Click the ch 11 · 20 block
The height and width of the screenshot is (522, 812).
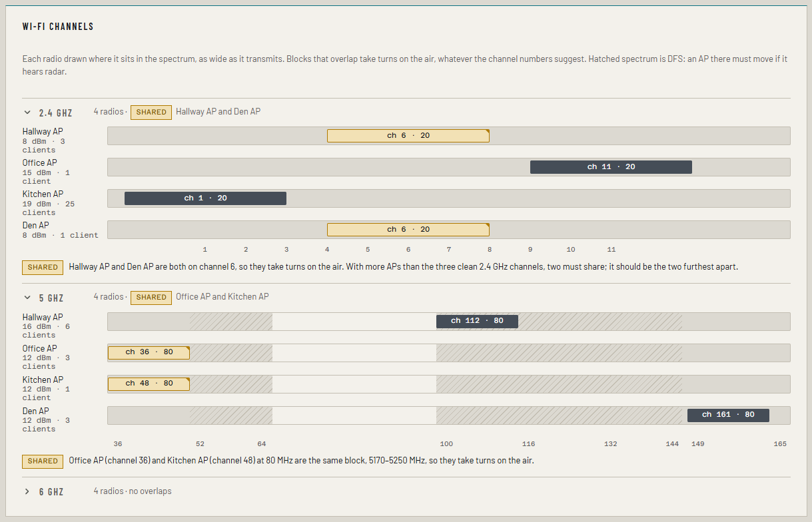(611, 167)
